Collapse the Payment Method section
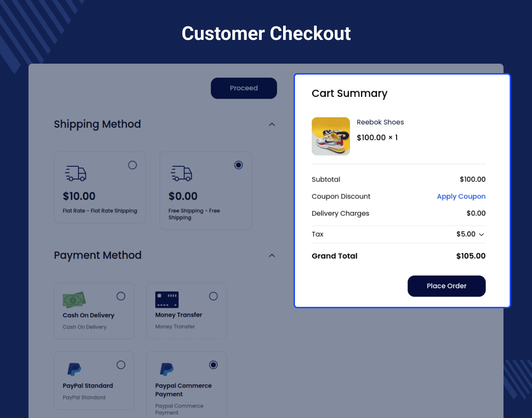Viewport: 532px width, 418px height. pyautogui.click(x=272, y=256)
